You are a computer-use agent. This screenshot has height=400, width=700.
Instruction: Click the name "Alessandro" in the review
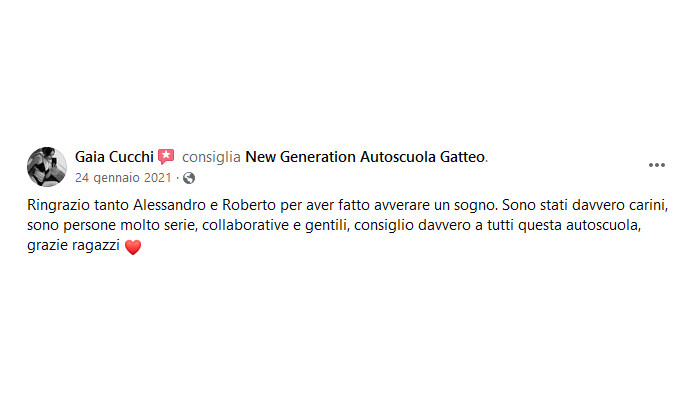pyautogui.click(x=169, y=205)
